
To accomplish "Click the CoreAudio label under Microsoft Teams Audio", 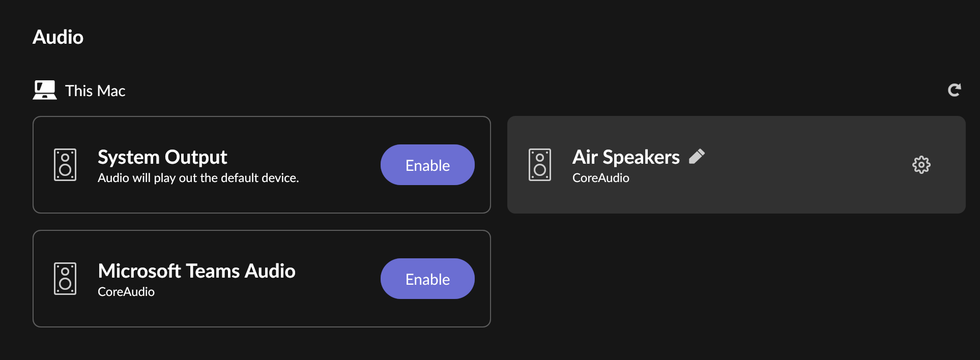I will click(x=126, y=292).
